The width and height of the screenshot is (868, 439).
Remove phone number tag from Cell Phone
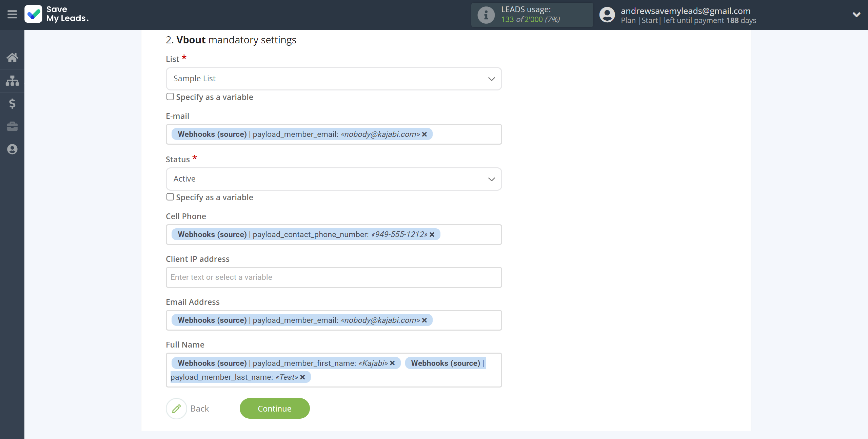(x=432, y=235)
